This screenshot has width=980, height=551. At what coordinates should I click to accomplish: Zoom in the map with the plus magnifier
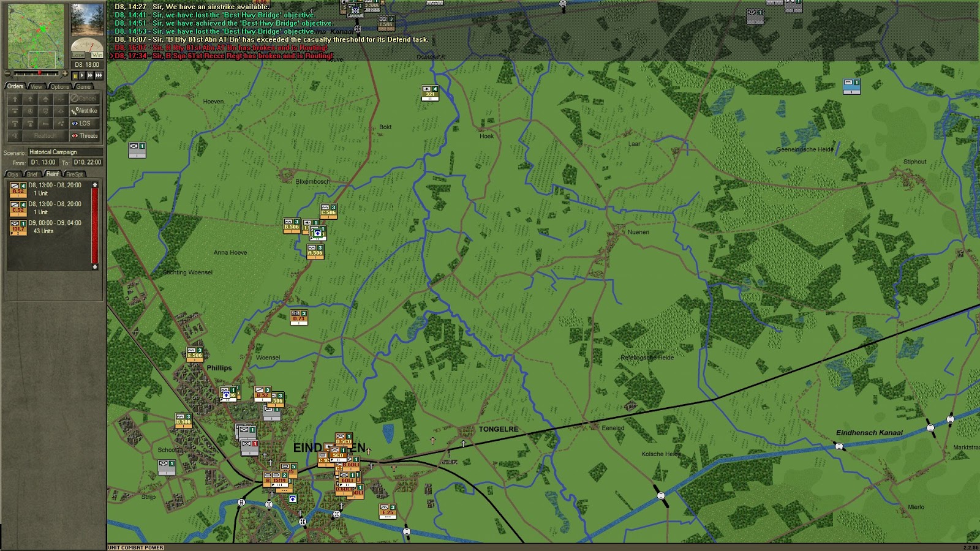(65, 74)
